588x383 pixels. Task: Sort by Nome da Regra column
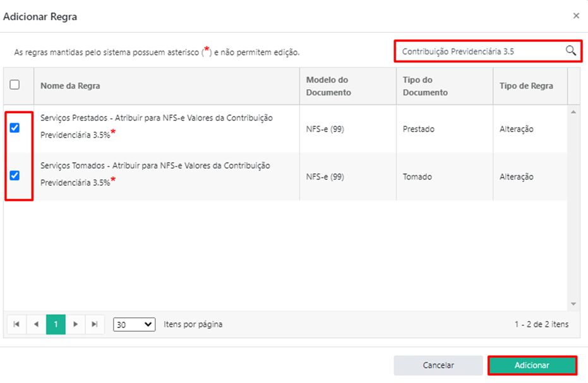point(70,86)
